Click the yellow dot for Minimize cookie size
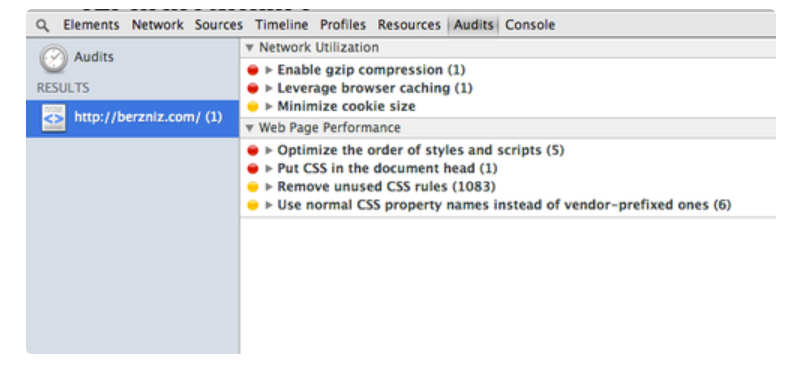Viewport: 811px width, 376px height. point(252,107)
